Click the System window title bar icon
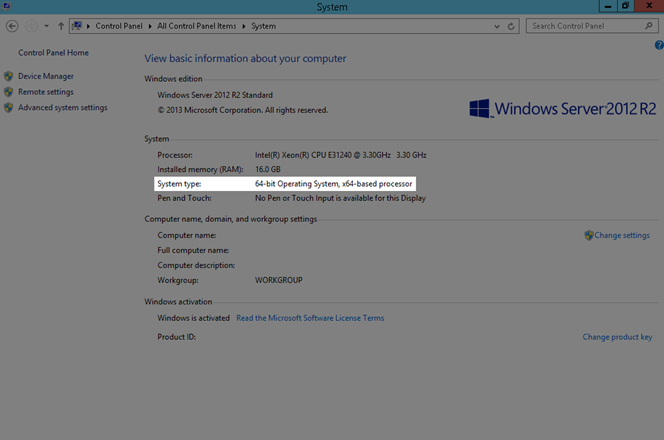This screenshot has width=664, height=440. (6, 6)
